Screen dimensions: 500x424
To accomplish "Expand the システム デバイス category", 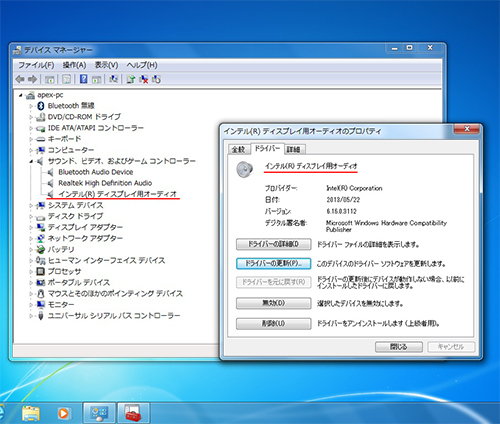I will 31,206.
